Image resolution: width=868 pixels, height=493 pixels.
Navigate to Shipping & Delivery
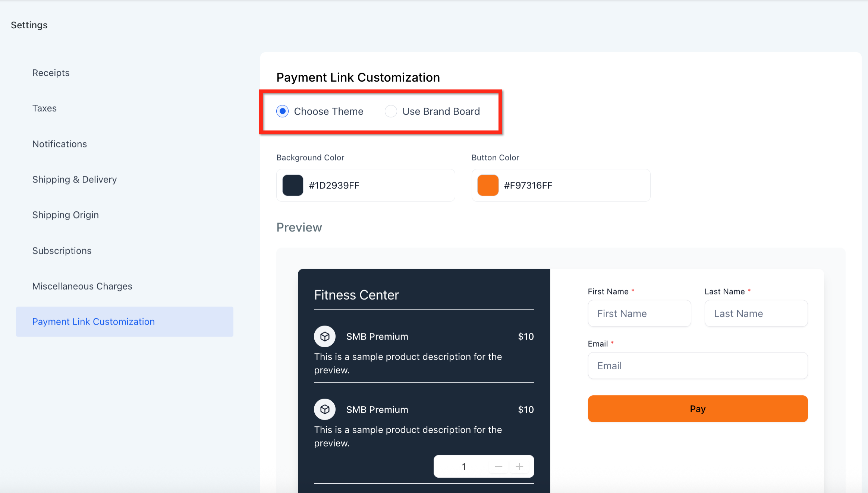[75, 180]
